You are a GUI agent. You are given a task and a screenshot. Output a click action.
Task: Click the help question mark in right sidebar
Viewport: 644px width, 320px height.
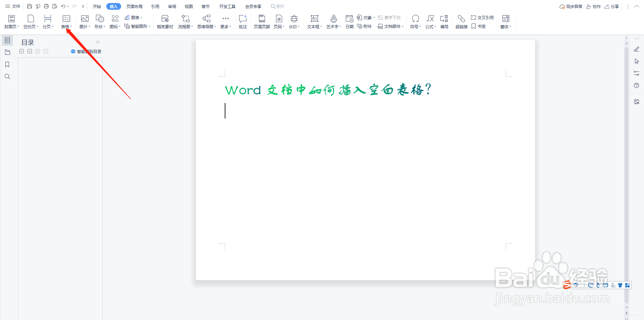[x=637, y=85]
